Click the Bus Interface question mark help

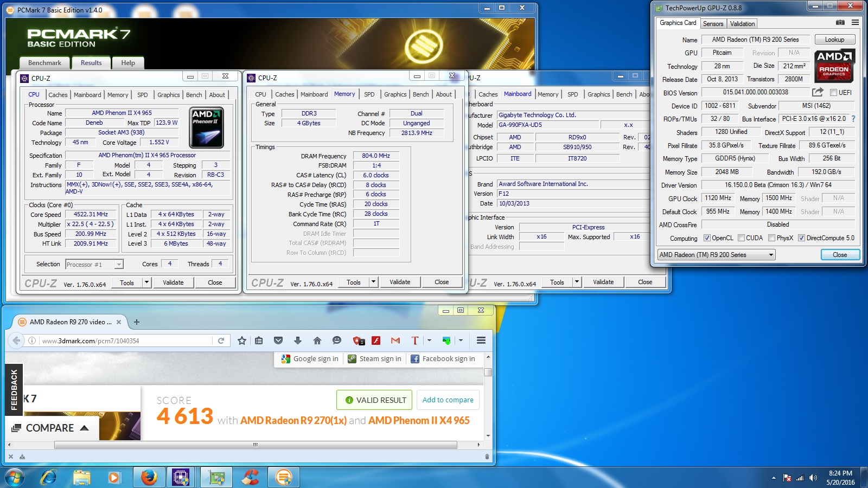click(853, 119)
